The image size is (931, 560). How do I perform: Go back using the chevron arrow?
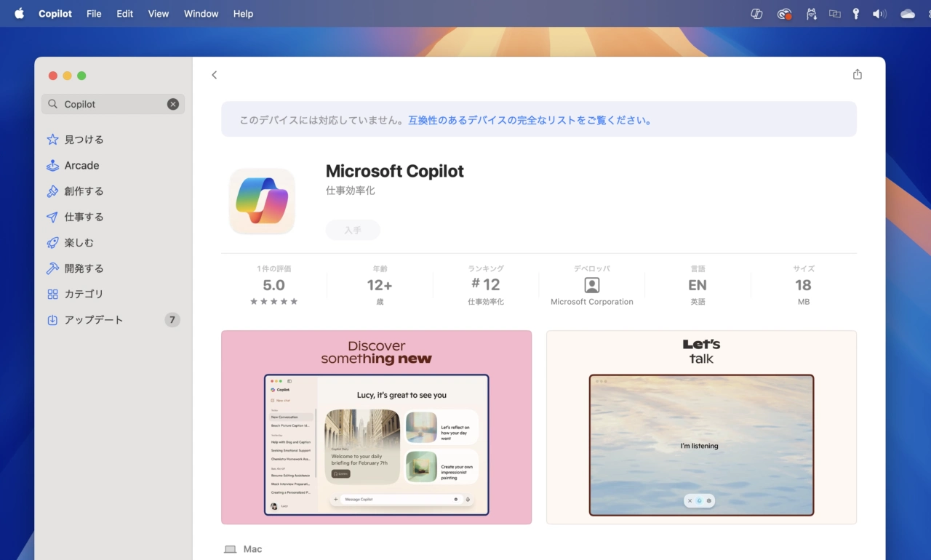(214, 75)
